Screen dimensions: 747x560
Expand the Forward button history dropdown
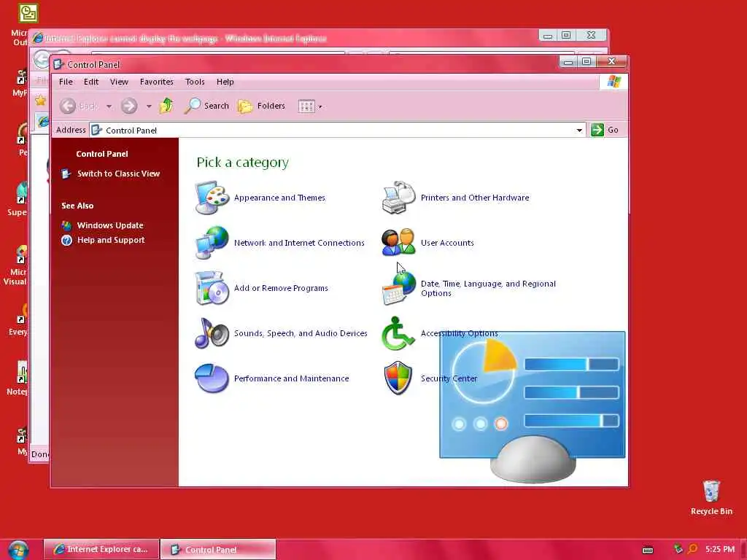(149, 106)
